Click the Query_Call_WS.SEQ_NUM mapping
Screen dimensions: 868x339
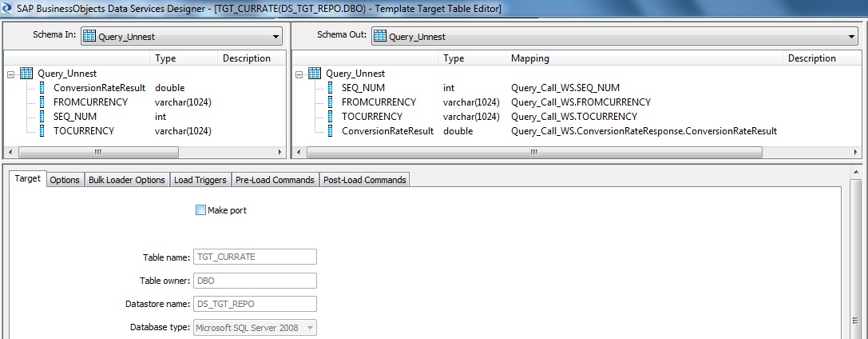[x=565, y=87]
